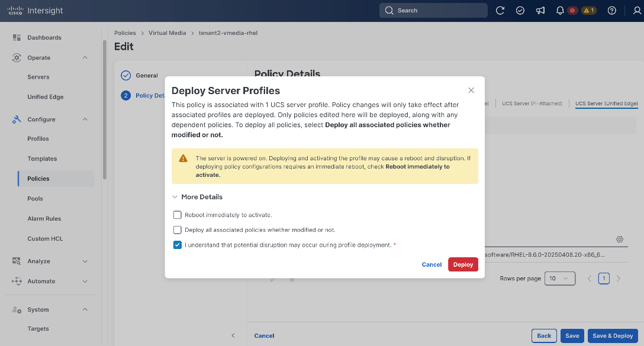
Task: Click the yellow warning alarm badge
Action: [589, 11]
